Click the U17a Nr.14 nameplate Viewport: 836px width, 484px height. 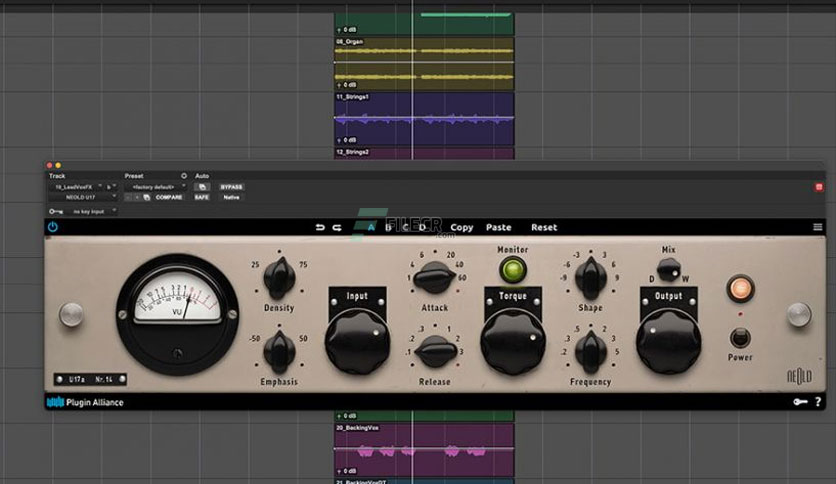[90, 380]
